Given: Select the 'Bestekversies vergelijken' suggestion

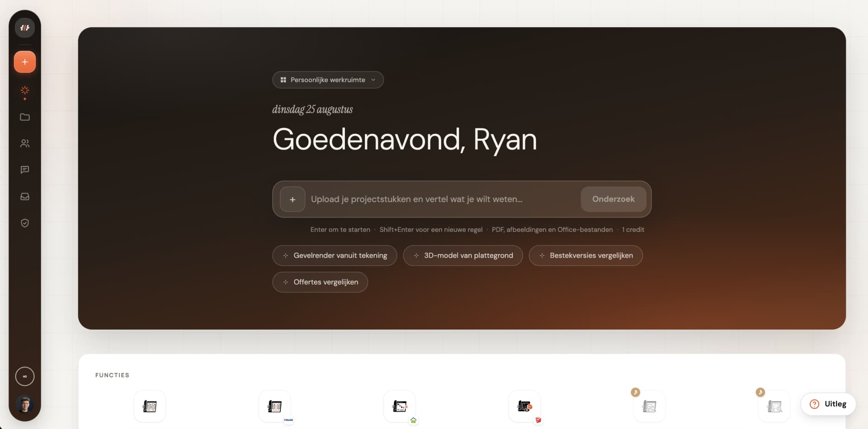Looking at the screenshot, I should point(586,255).
